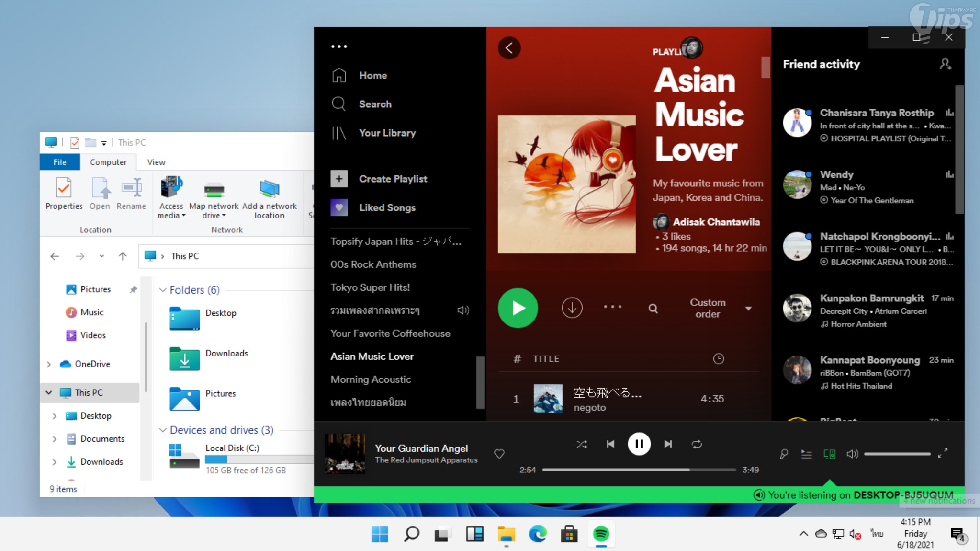Adjust the Spotify volume slider

[x=897, y=454]
